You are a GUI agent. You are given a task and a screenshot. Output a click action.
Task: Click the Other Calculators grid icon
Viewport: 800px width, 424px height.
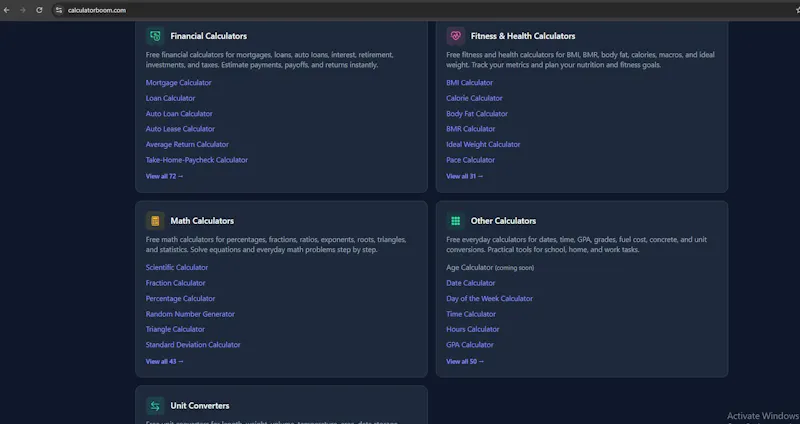coord(456,221)
